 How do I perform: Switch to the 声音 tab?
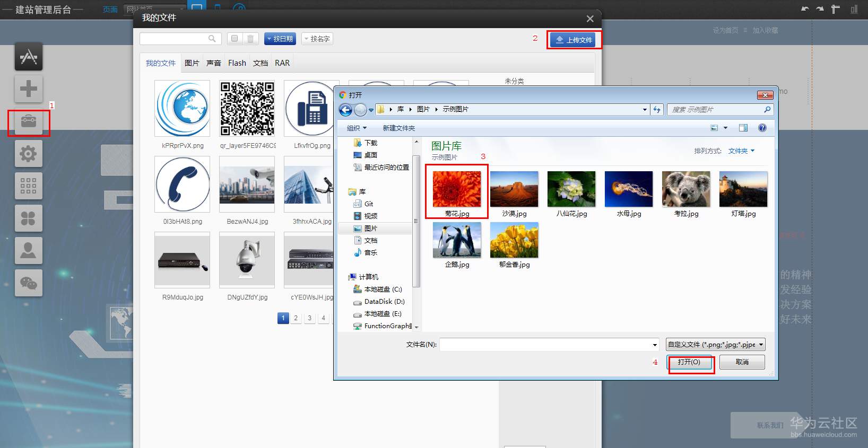click(214, 63)
